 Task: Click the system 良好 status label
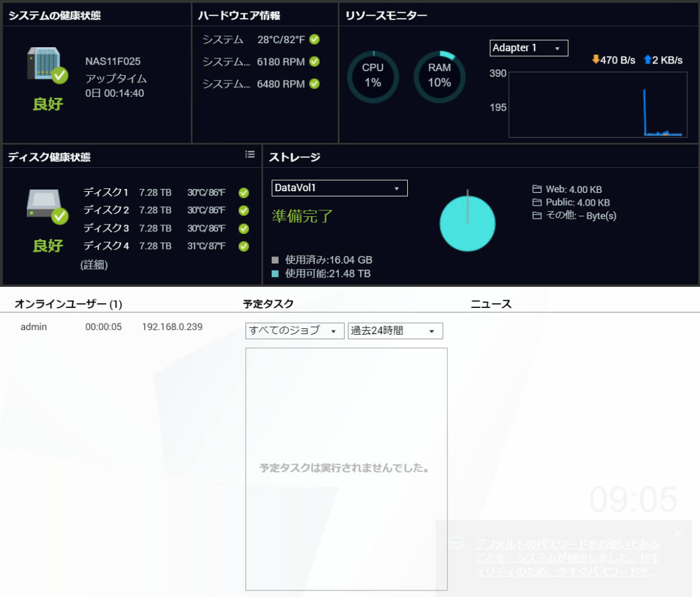[48, 104]
